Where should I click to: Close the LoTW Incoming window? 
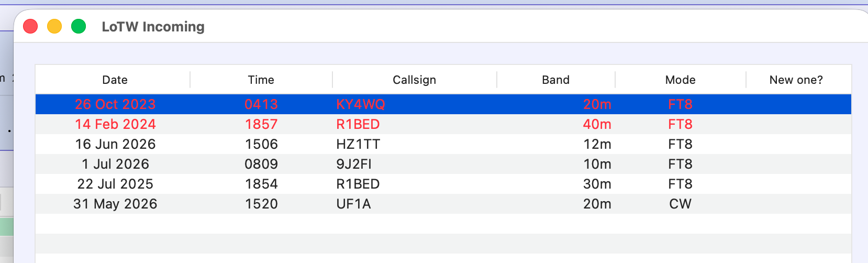tap(30, 26)
